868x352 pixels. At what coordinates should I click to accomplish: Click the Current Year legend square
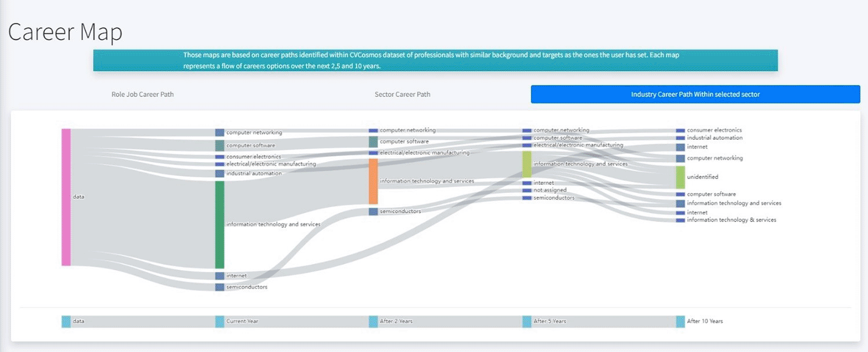pos(219,322)
